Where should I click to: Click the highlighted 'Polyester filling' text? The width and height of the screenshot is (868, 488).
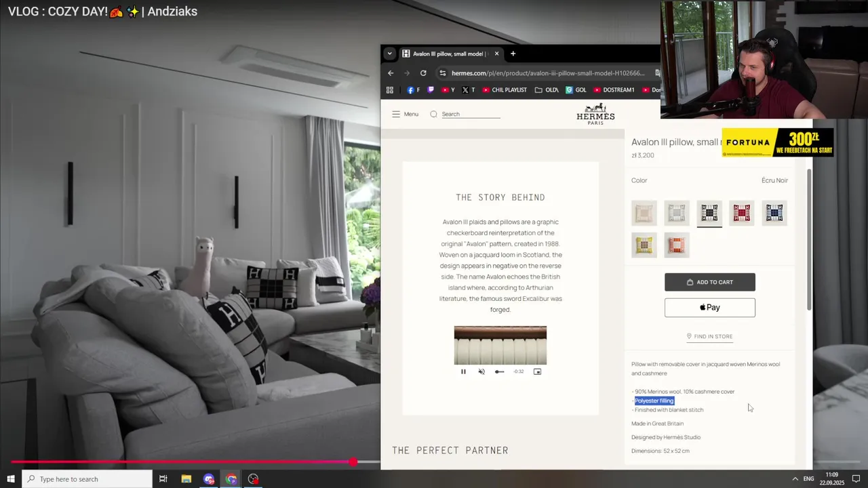coord(654,401)
